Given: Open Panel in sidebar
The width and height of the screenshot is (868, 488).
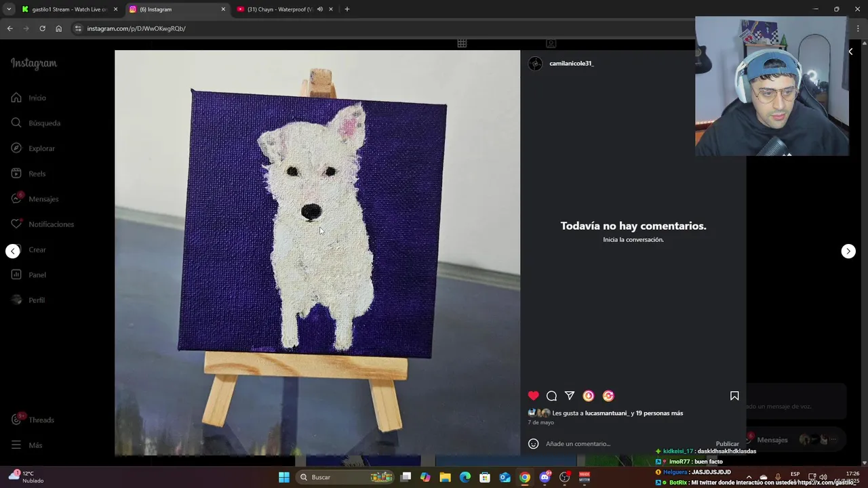Looking at the screenshot, I should point(28,274).
